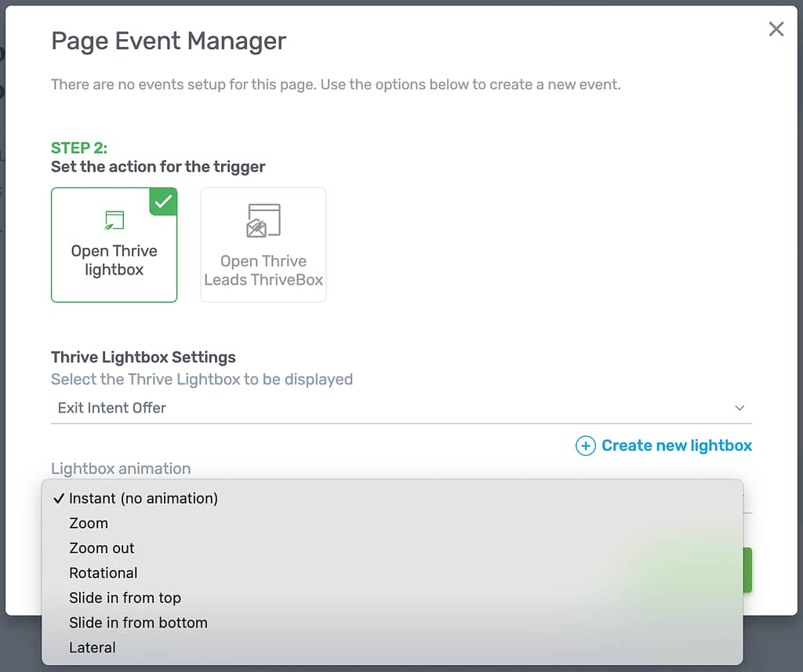Click the green button behind the dropdown list
This screenshot has height=672, width=803.
747,570
